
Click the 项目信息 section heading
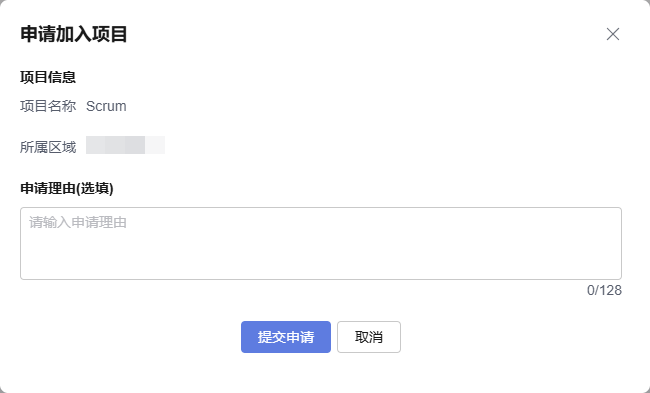click(x=48, y=77)
